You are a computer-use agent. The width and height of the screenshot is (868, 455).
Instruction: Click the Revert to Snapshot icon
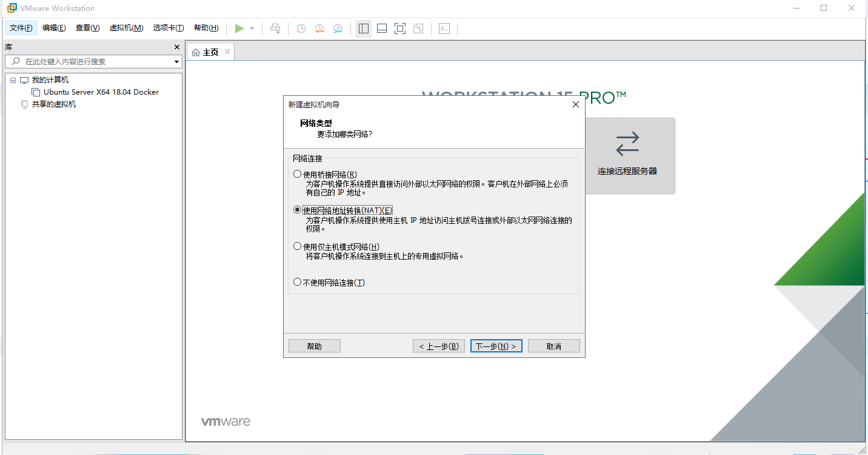click(x=319, y=29)
